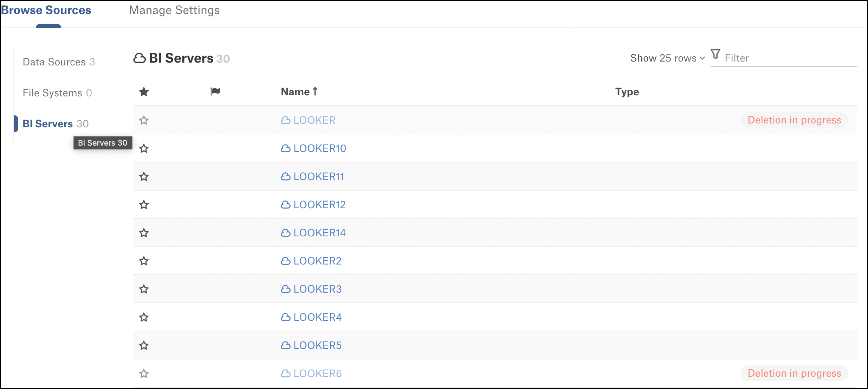Image resolution: width=868 pixels, height=389 pixels.
Task: Open the LOOKER3 server link
Action: [x=317, y=289]
